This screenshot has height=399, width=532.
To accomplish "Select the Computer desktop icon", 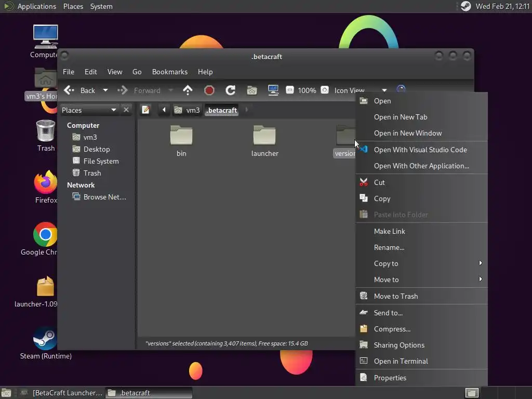I will 45,42.
